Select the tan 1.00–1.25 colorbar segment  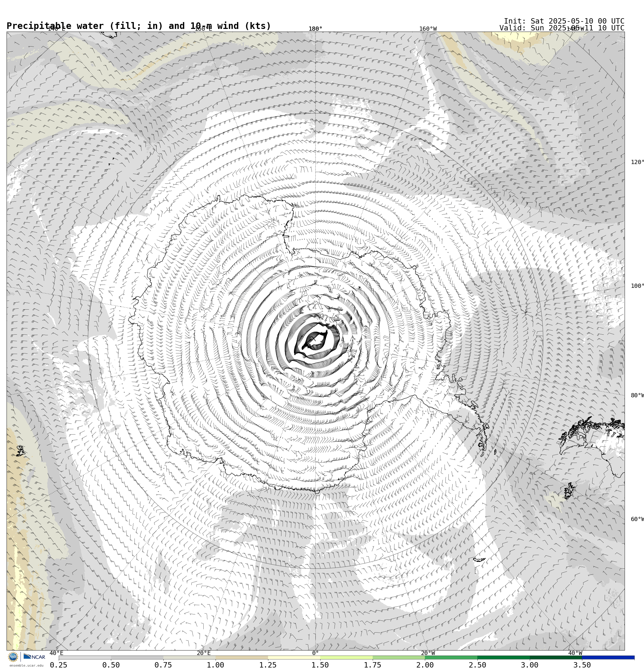coord(241,657)
